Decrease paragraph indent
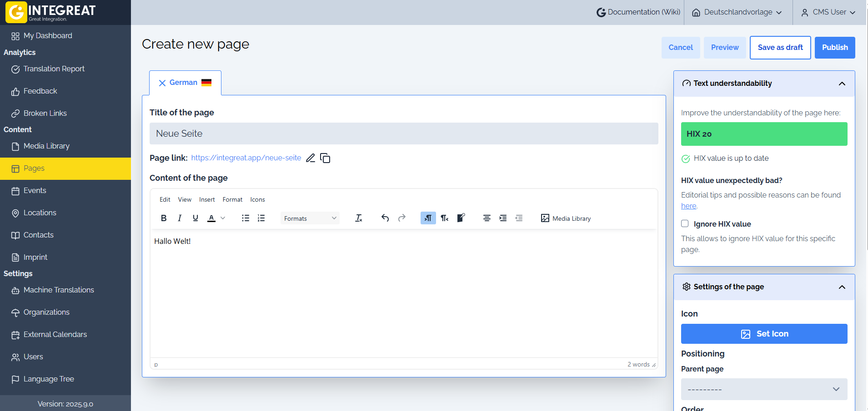Image resolution: width=868 pixels, height=411 pixels. (x=519, y=218)
